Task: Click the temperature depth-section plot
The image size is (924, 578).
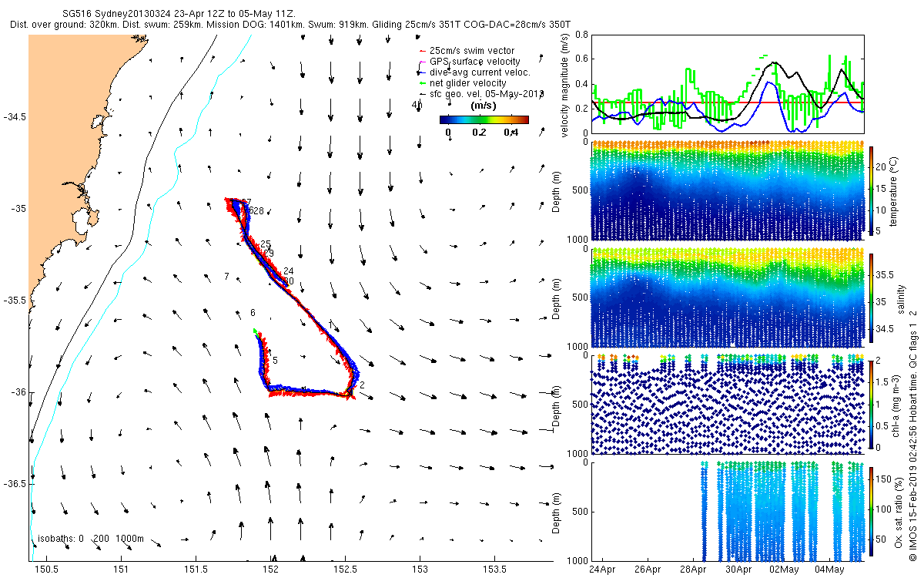Action: tap(728, 190)
